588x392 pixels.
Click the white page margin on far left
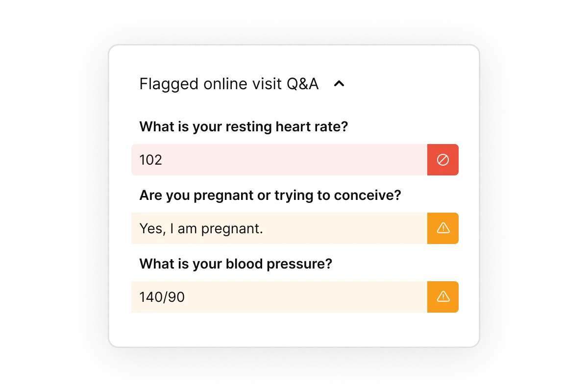(x=29, y=196)
